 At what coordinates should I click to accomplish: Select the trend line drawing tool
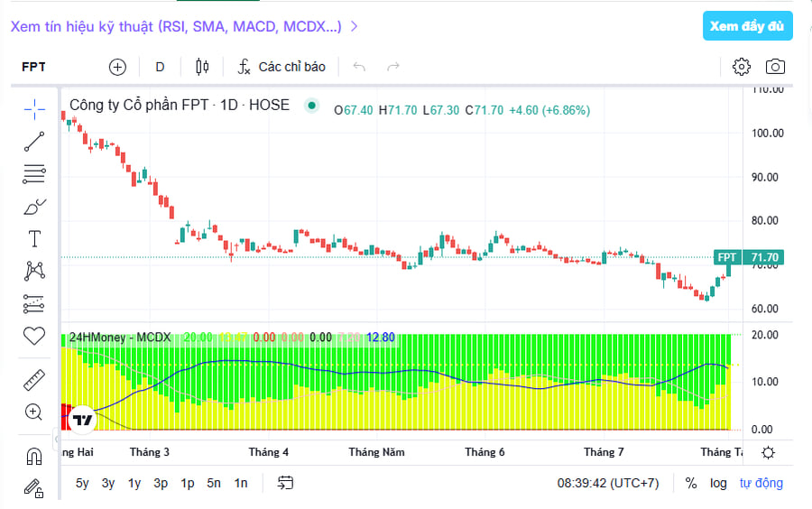coord(34,142)
